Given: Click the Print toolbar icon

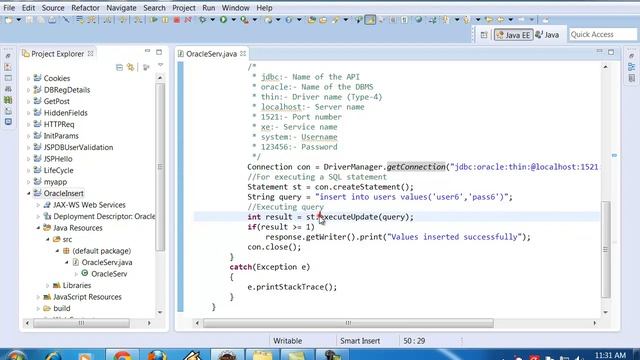Looking at the screenshot, I should [x=52, y=20].
